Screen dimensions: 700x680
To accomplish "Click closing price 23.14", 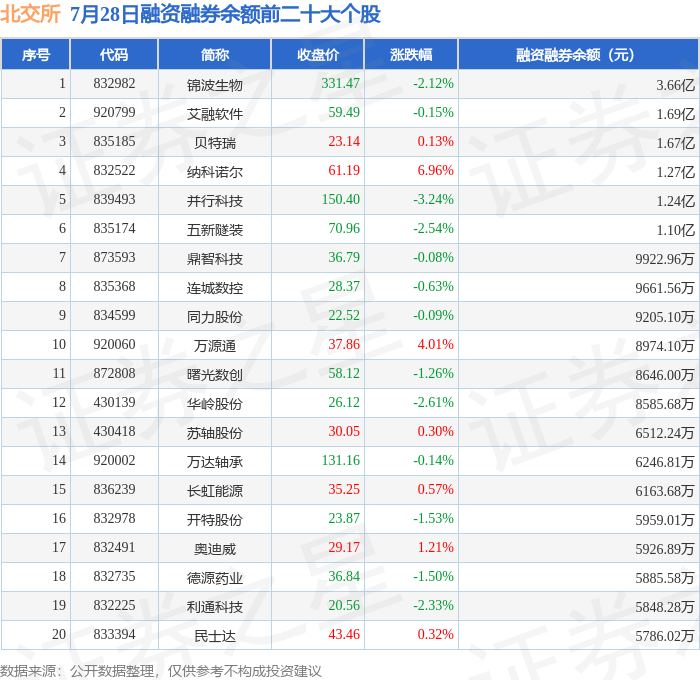I will click(x=344, y=142).
